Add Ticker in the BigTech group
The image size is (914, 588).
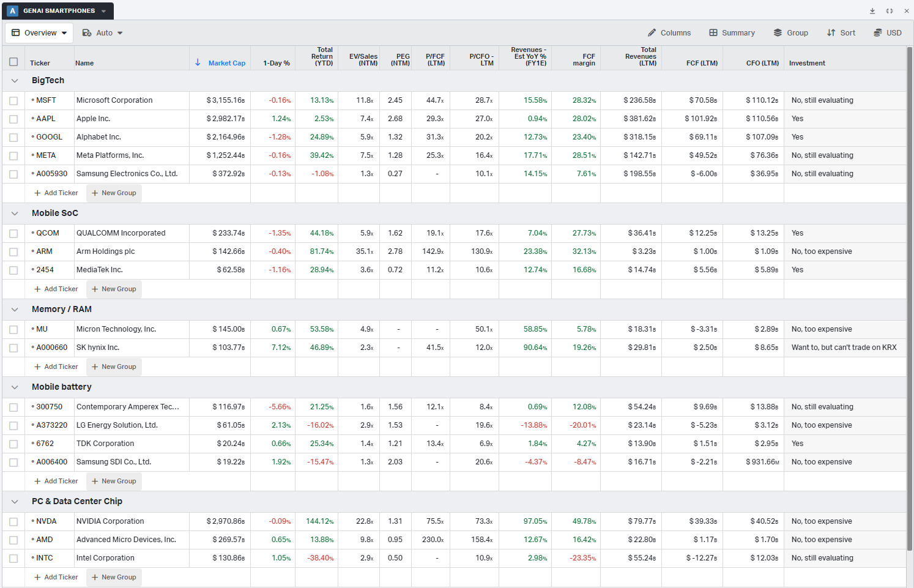[56, 193]
